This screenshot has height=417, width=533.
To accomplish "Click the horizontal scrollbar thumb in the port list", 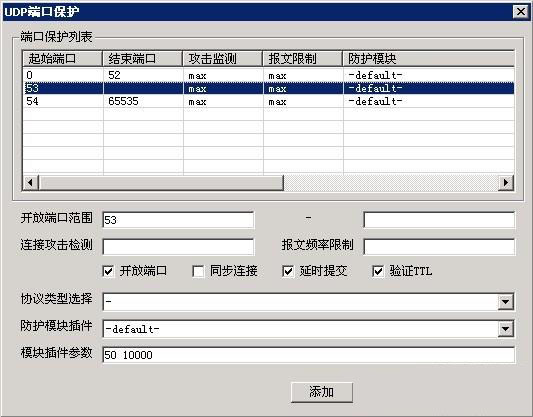I will pos(161,183).
